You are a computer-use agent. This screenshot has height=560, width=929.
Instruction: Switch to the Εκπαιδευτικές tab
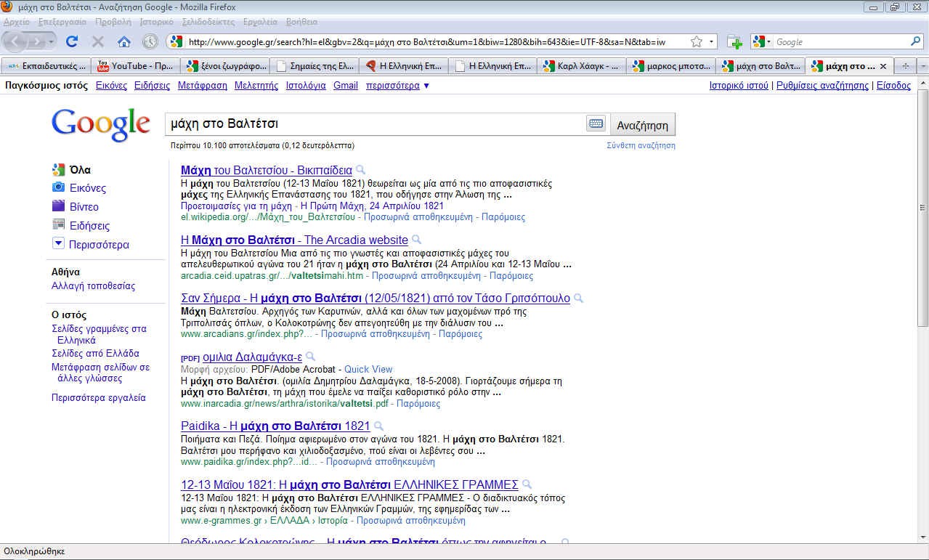(x=46, y=66)
